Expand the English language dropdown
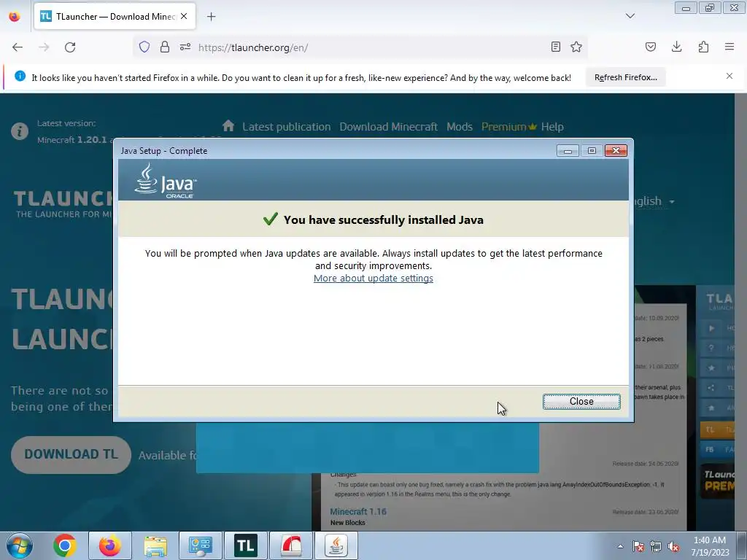747x560 pixels. (x=654, y=201)
